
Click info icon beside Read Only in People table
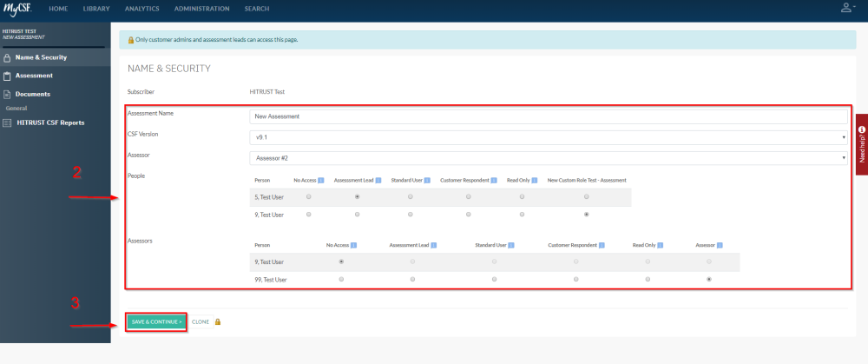(534, 181)
